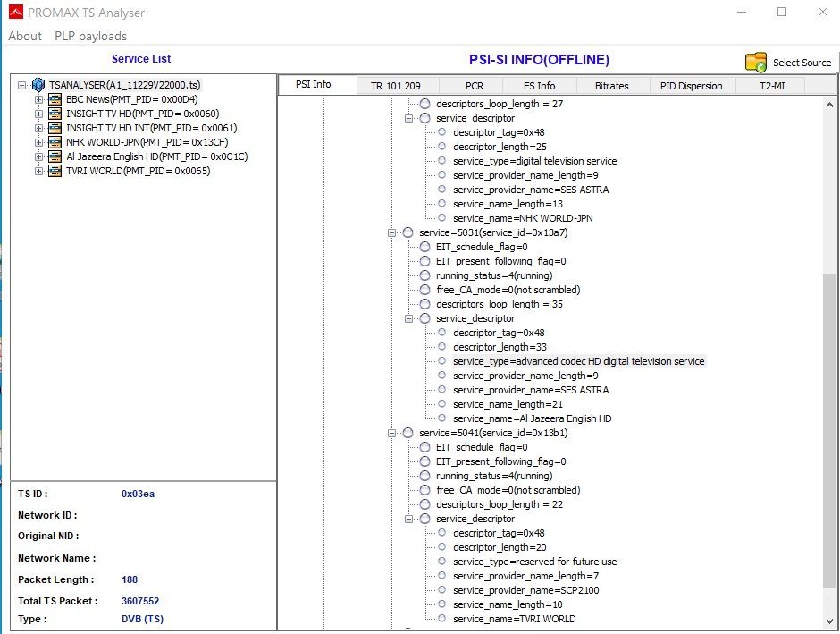
Task: Click the PROMAX app logo icon
Action: (x=16, y=12)
